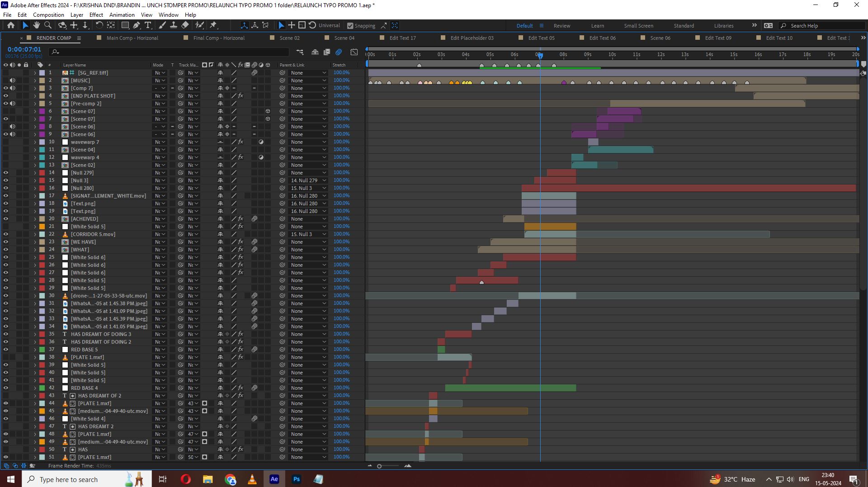The image size is (868, 487).
Task: Open Parent dropdown for MUSIC layer
Action: pos(308,80)
